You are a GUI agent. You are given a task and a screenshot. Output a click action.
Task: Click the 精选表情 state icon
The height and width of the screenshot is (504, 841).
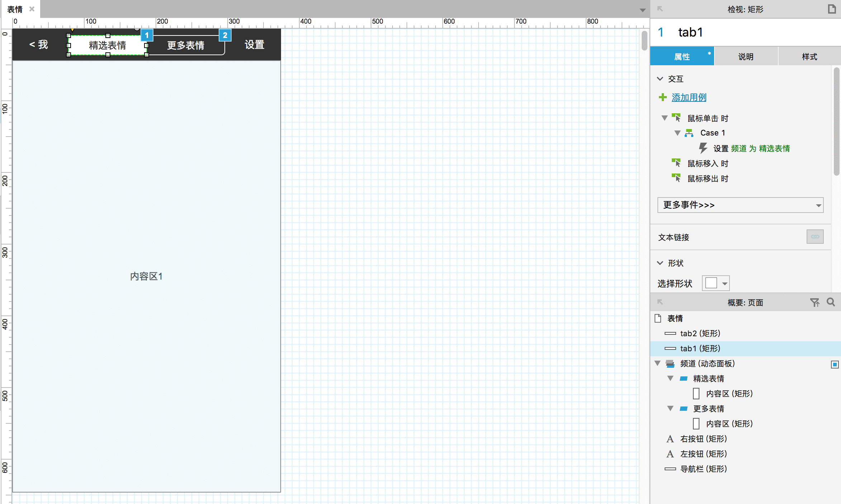pos(684,379)
